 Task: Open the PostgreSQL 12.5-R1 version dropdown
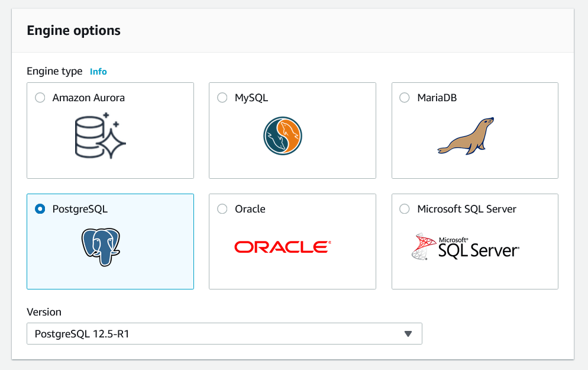pos(224,334)
